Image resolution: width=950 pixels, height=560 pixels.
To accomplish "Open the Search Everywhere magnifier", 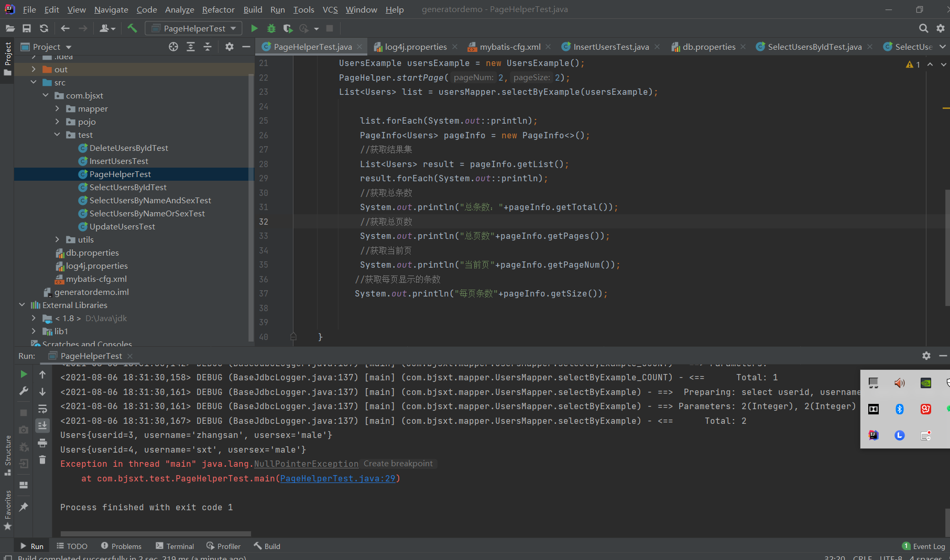I will pos(923,28).
